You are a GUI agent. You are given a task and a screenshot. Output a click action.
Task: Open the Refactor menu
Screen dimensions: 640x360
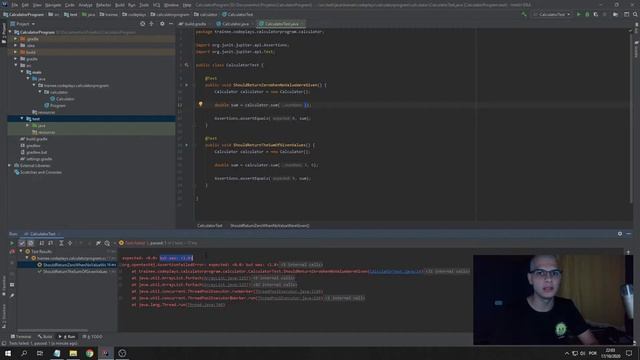103,5
